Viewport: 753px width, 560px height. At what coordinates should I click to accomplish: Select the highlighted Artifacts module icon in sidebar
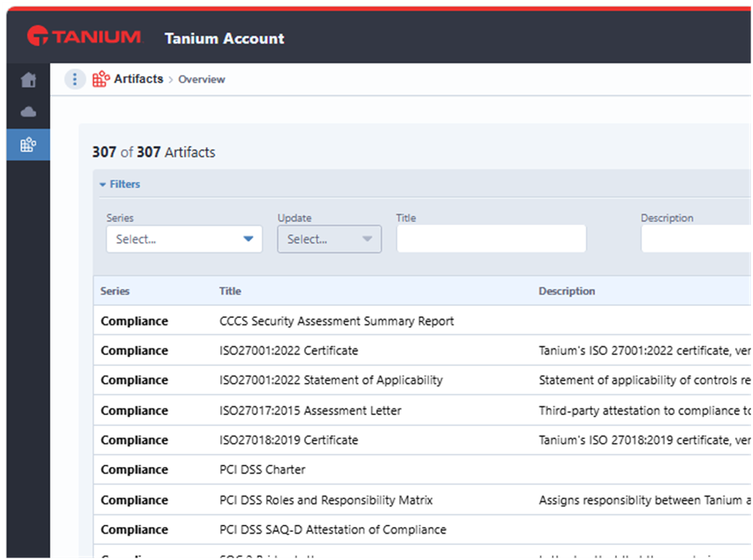[28, 145]
